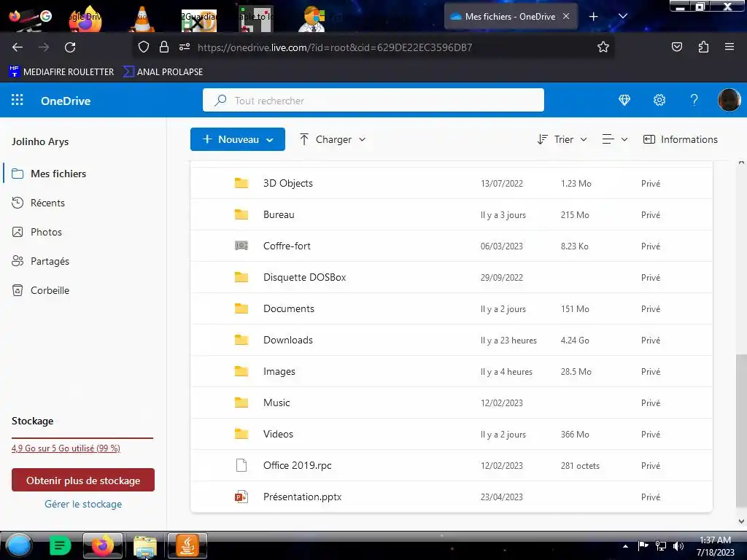Open Photos in the sidebar
Image resolution: width=747 pixels, height=560 pixels.
point(46,232)
